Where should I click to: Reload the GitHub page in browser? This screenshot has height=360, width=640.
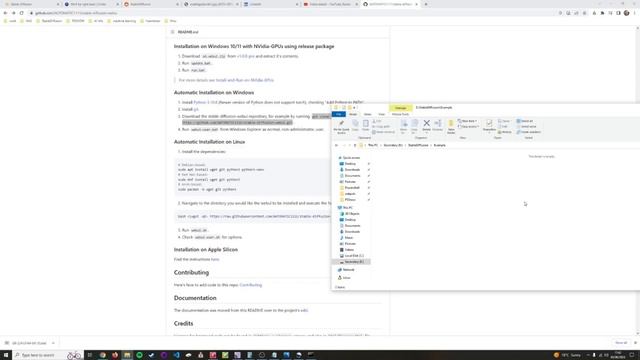tap(22, 13)
